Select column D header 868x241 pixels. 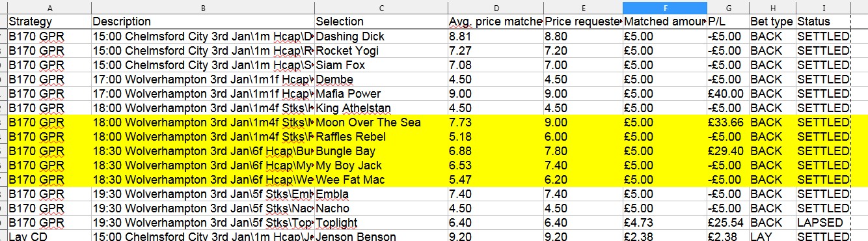[496, 7]
